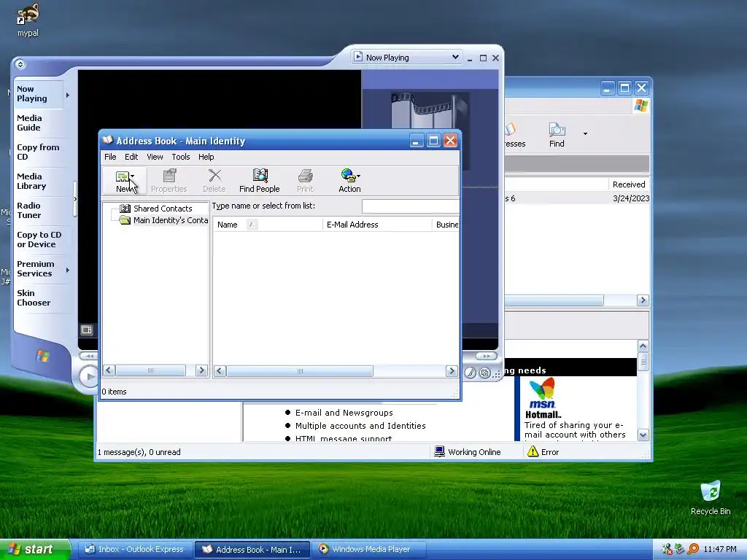Image resolution: width=747 pixels, height=560 pixels.
Task: Click the Business column header
Action: tap(446, 225)
